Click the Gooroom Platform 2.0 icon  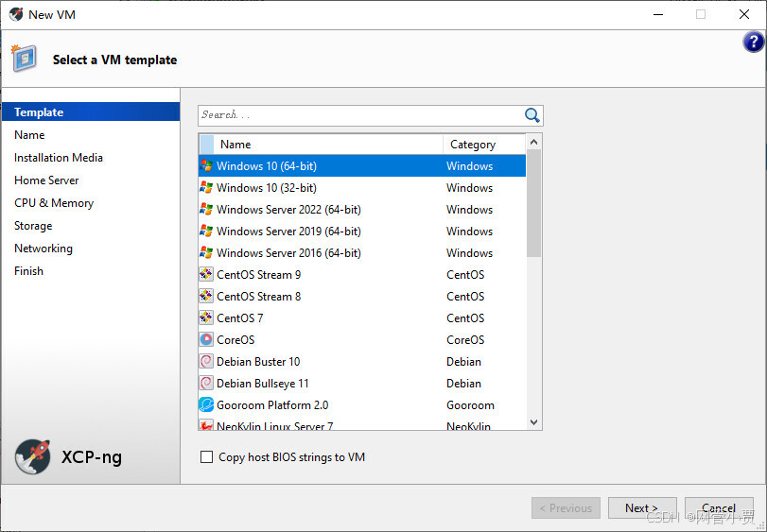(x=206, y=405)
